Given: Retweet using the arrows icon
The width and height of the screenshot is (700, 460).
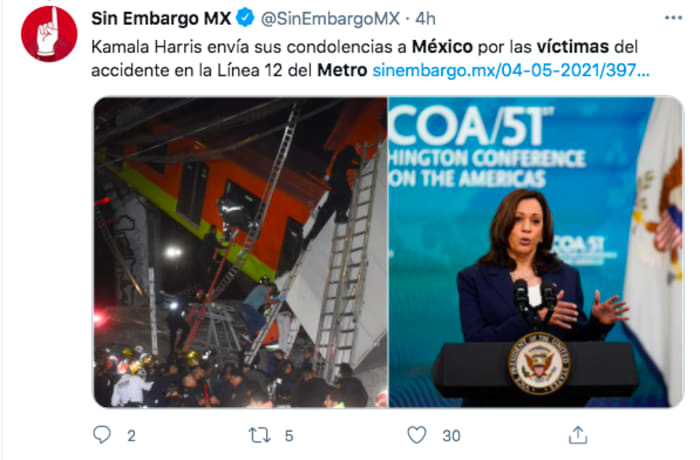Looking at the screenshot, I should click(260, 435).
